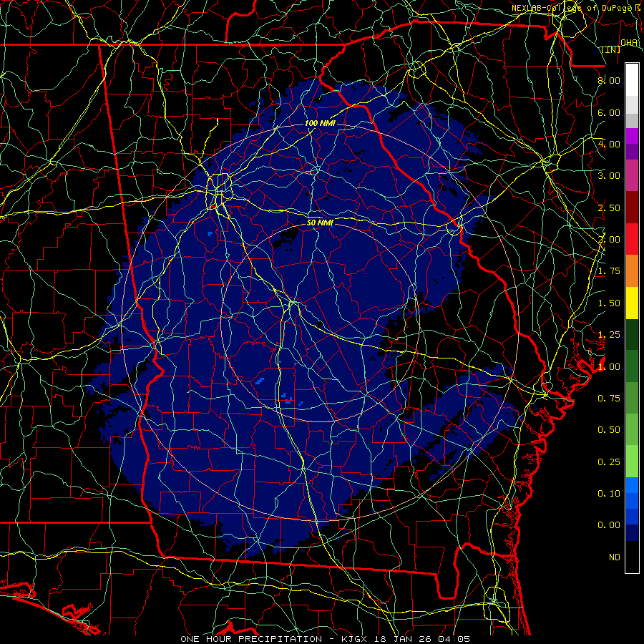
Task: Select the black ND swatch on the color scale
Action: [632, 557]
